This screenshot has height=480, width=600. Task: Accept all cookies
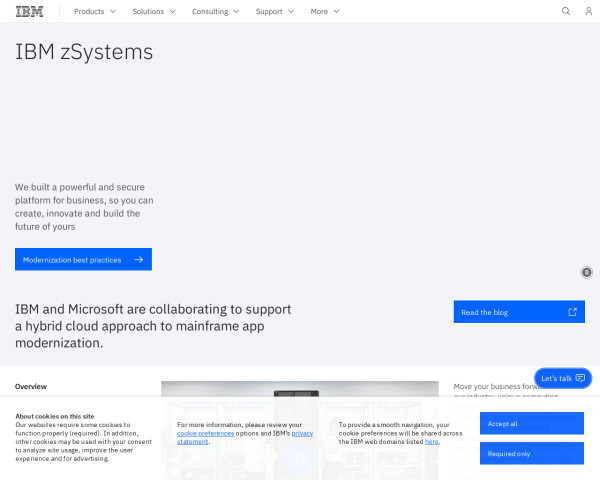[x=532, y=423]
